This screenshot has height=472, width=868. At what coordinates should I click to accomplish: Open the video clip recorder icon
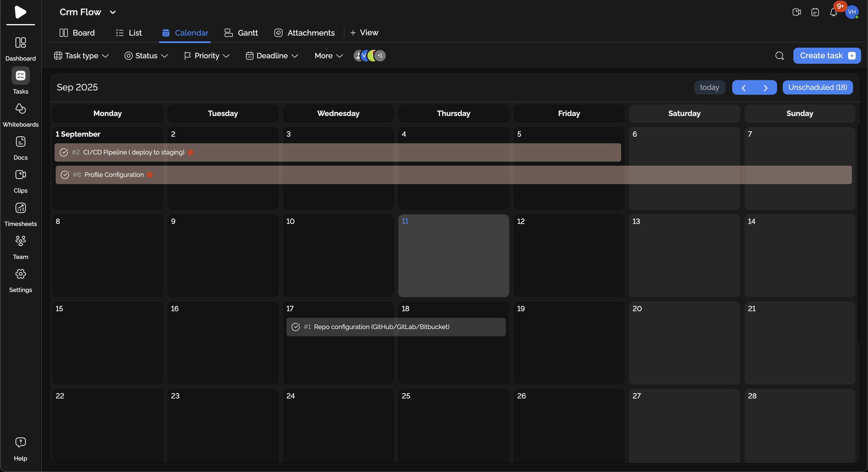tap(797, 12)
